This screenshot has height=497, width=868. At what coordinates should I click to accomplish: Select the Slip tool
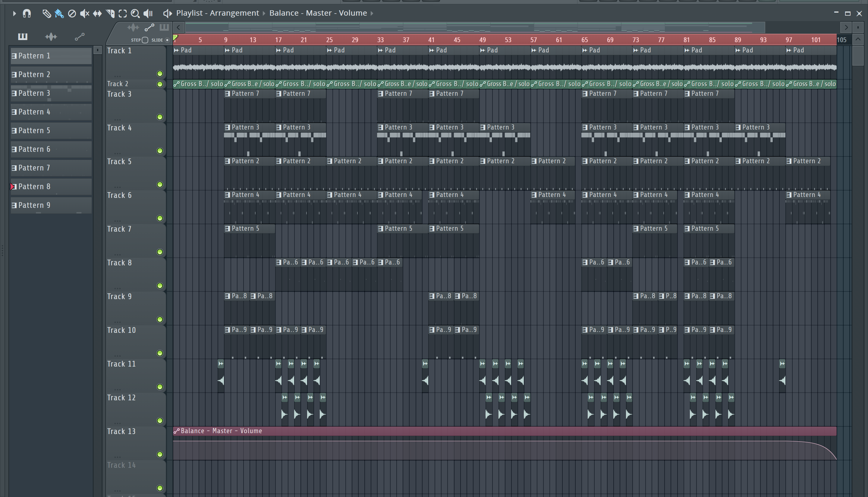pyautogui.click(x=97, y=13)
